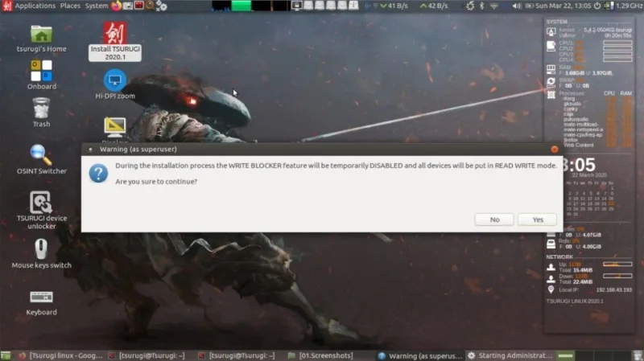Click Yes to continue the installation
The width and height of the screenshot is (644, 361).
pos(537,219)
